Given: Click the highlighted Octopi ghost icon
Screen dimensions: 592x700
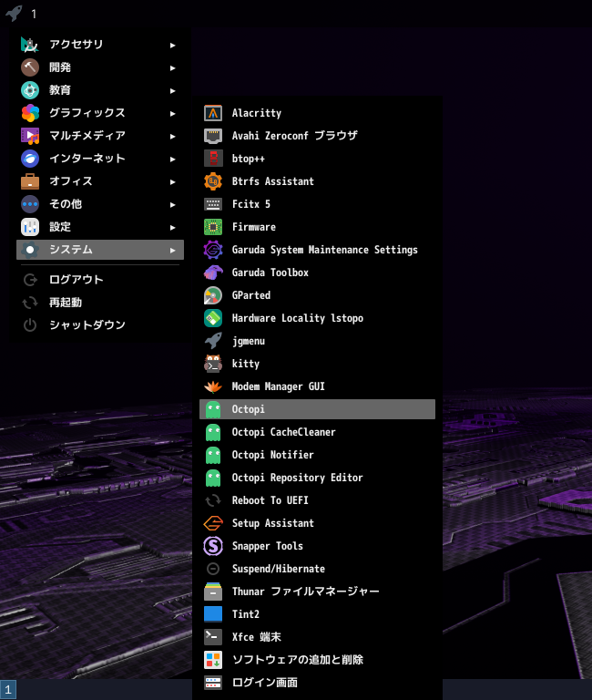Looking at the screenshot, I should 213,409.
